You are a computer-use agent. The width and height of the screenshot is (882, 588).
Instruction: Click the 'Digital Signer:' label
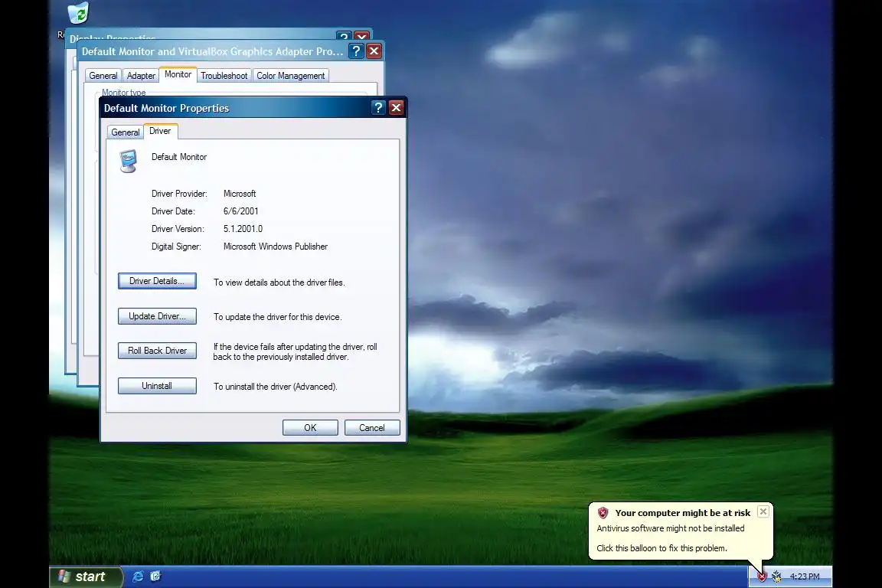click(x=176, y=247)
